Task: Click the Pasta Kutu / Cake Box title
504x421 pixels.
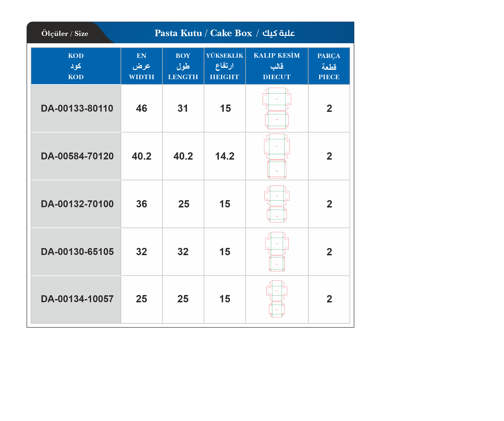Action: (224, 33)
